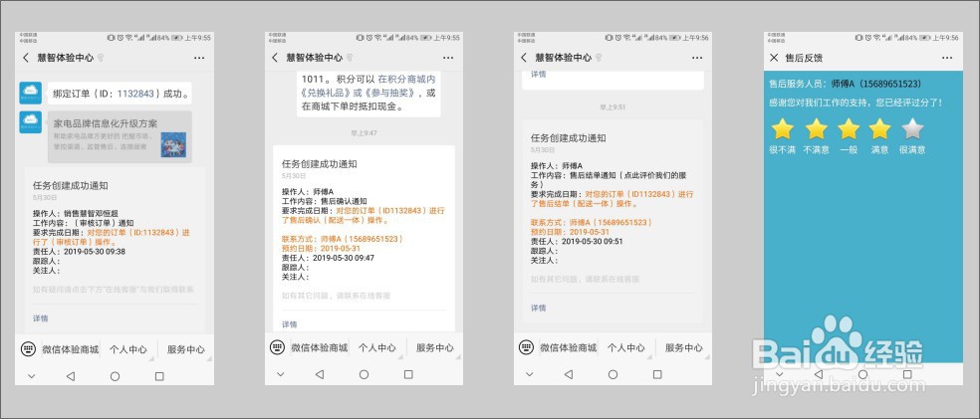
Task: Rate 很不满 with the first star
Action: tap(782, 128)
